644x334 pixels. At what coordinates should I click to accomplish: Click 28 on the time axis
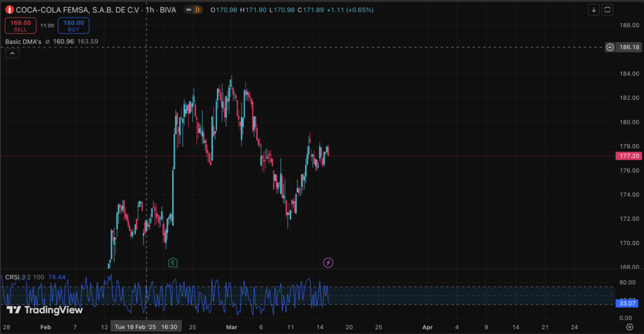[6, 327]
